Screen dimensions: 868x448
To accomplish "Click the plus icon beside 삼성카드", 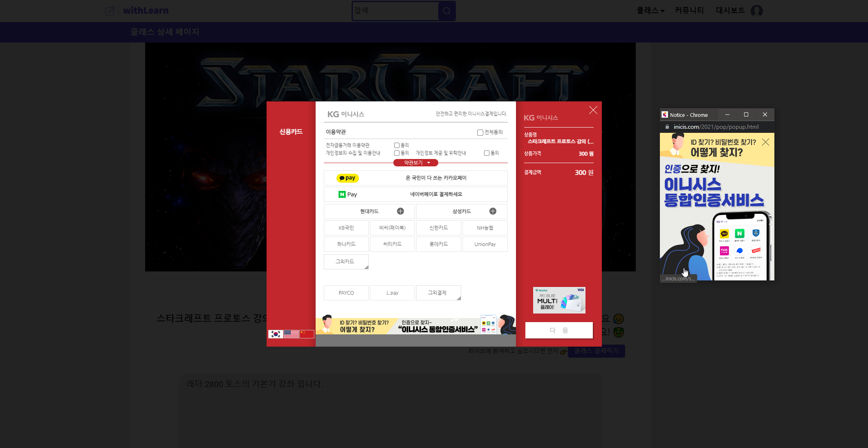I will [493, 211].
